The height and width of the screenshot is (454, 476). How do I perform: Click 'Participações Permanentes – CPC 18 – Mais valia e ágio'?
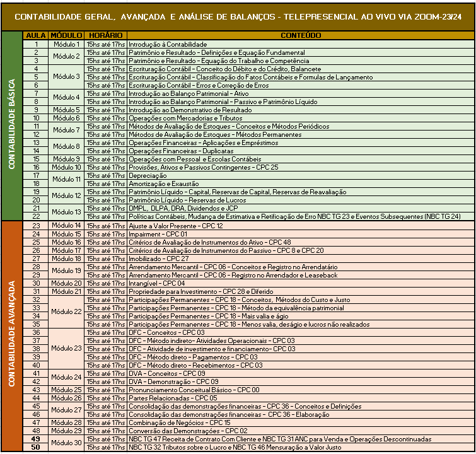point(301,316)
